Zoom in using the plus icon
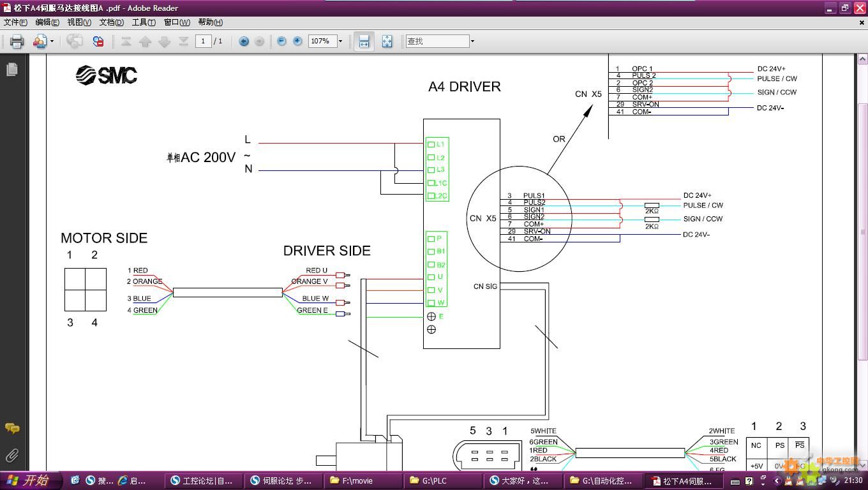The height and width of the screenshot is (490, 868). pos(297,41)
